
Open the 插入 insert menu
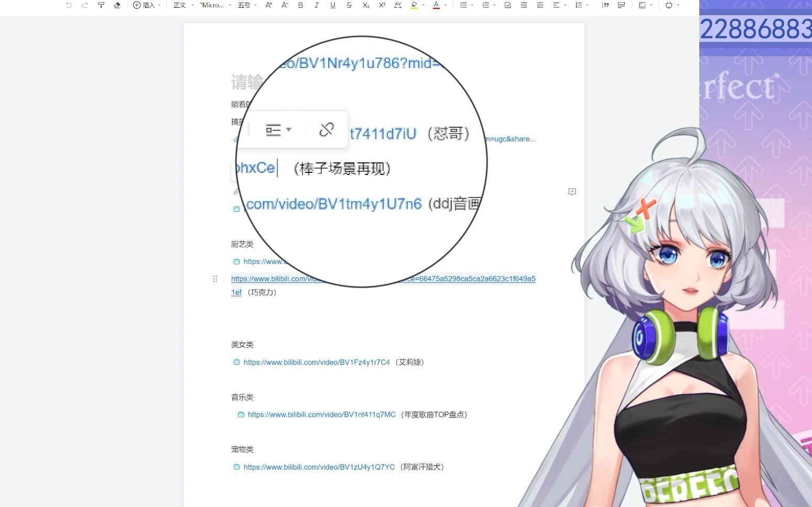click(147, 5)
